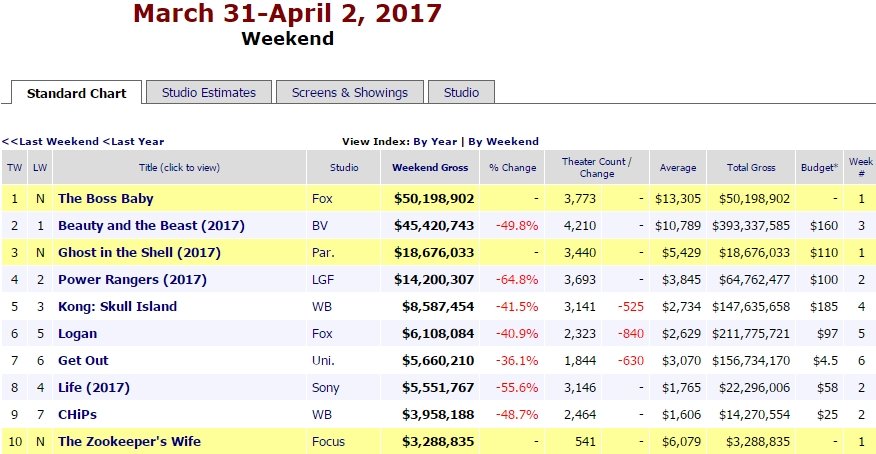View index By Weekend
This screenshot has height=454, width=876.
(x=503, y=141)
